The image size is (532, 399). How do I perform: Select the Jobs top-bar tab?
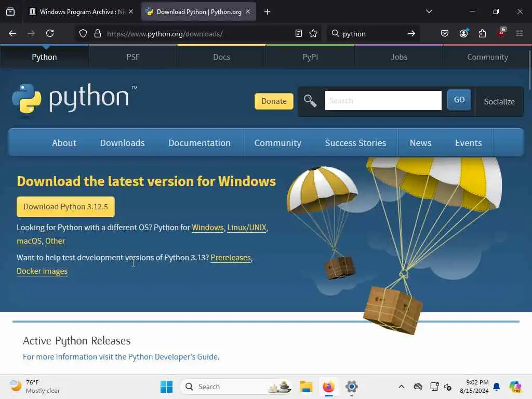click(399, 57)
